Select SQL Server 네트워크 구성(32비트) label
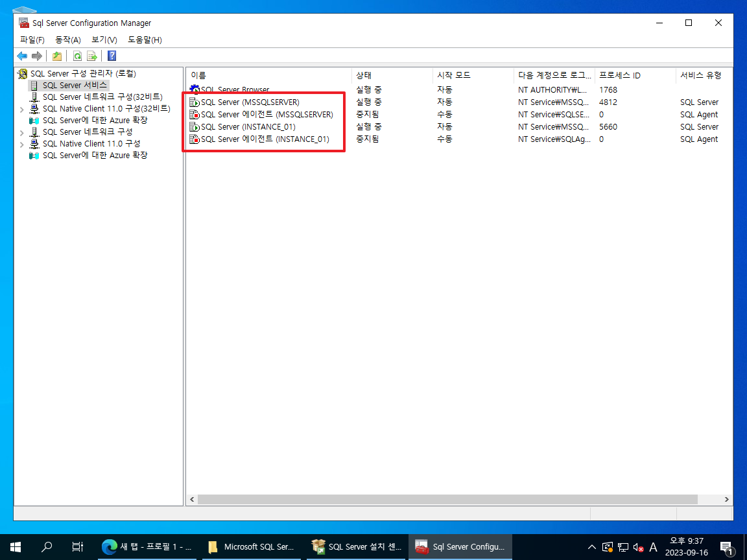The image size is (747, 560). tap(102, 97)
